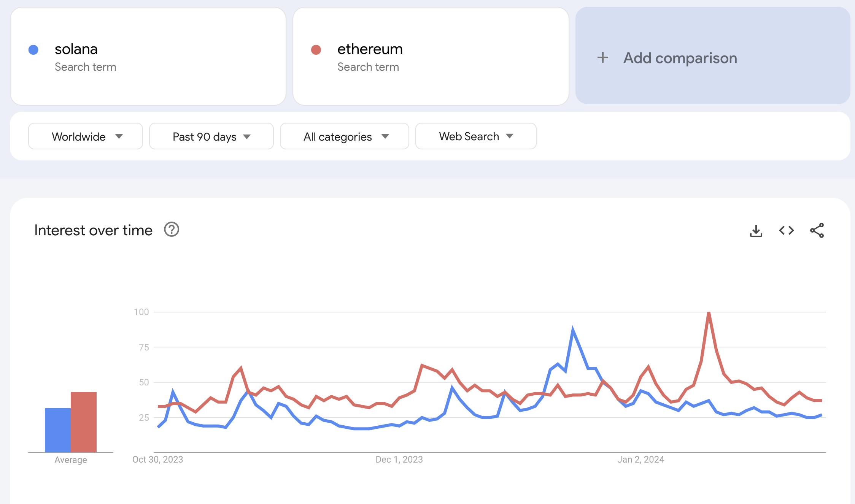Screen dimensions: 855x504
Task: Open the embed code icon
Action: click(x=786, y=231)
